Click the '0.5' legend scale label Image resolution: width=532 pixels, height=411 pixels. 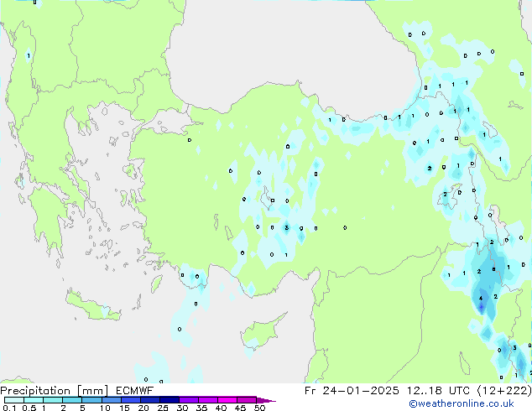(x=29, y=408)
